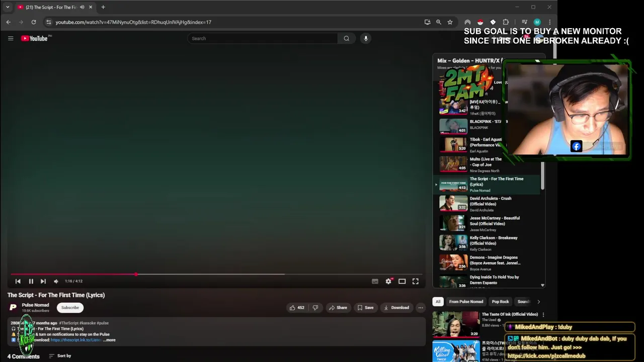644x362 pixels.
Task: Open Sort by comments dropdown
Action: tap(60, 356)
